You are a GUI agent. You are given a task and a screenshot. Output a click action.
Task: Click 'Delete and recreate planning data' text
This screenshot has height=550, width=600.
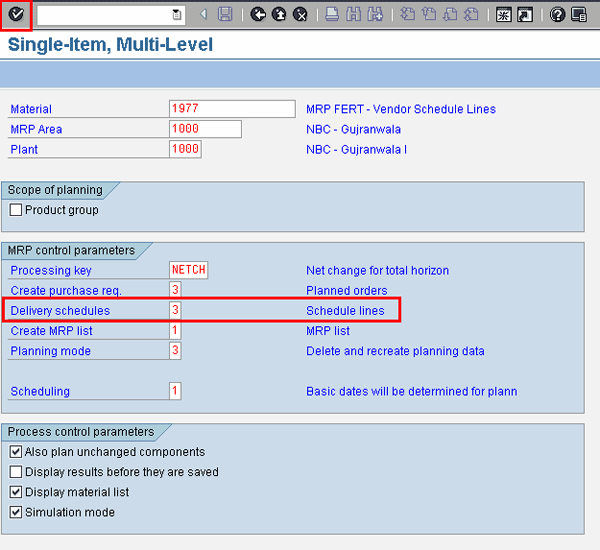tap(395, 351)
